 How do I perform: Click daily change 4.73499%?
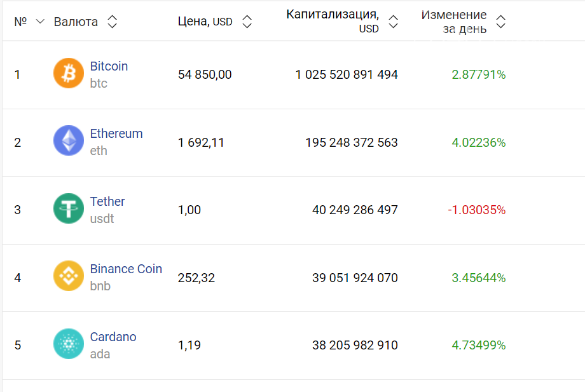(x=479, y=345)
